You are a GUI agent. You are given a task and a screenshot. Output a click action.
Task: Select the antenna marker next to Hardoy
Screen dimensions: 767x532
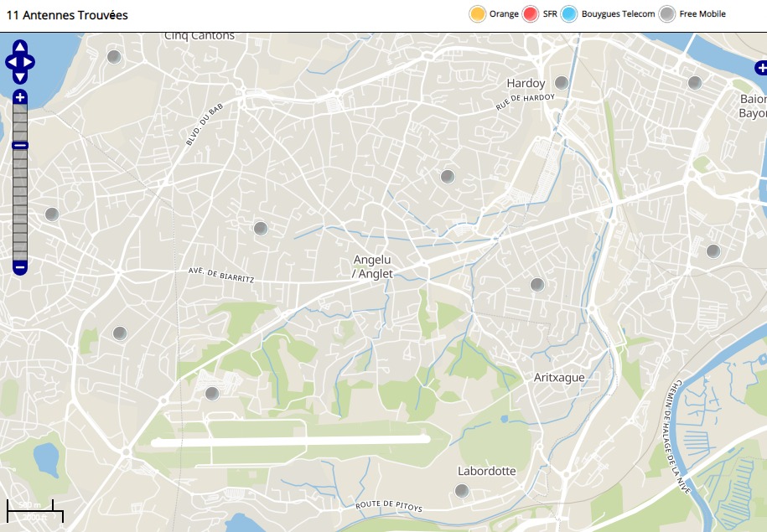(562, 82)
